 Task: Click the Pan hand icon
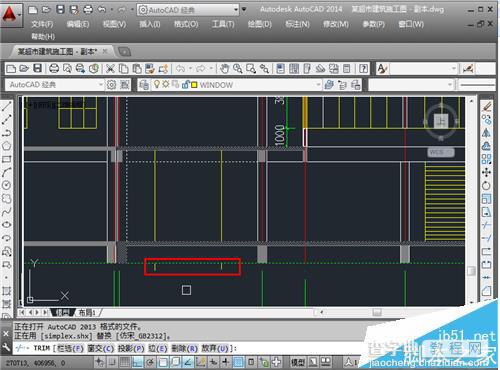click(x=224, y=69)
